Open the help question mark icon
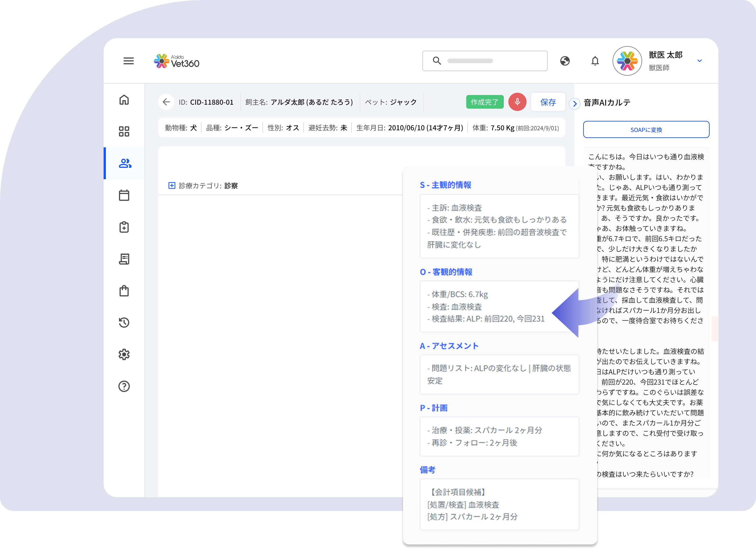The height and width of the screenshot is (549, 756). tap(124, 386)
